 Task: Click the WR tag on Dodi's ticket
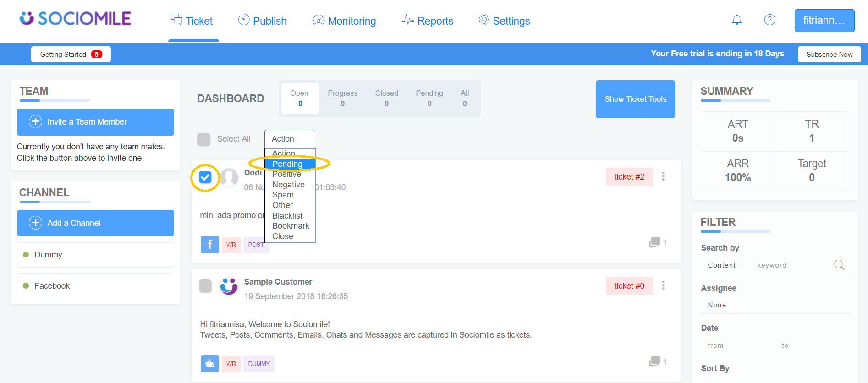pyautogui.click(x=231, y=245)
